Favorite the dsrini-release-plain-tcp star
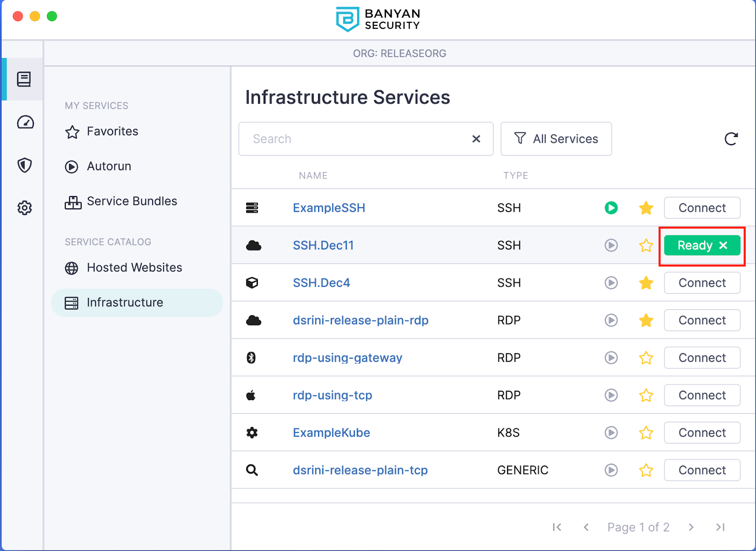Image resolution: width=756 pixels, height=551 pixels. pyautogui.click(x=646, y=470)
